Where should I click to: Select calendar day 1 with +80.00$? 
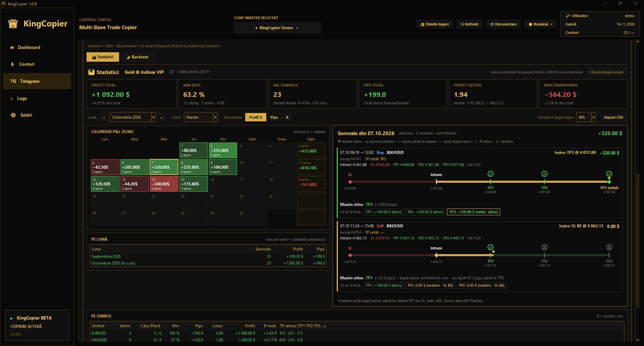coord(194,150)
